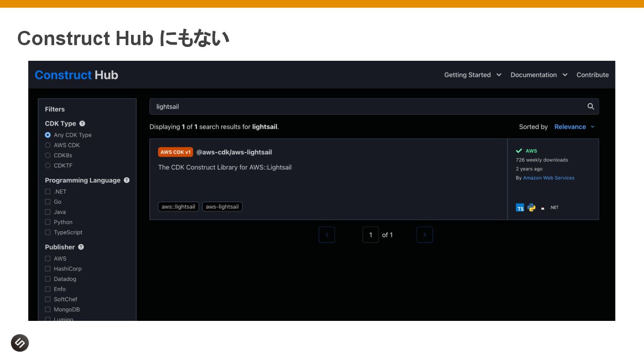Expand the Documentation menu
The width and height of the screenshot is (644, 362).
pyautogui.click(x=539, y=75)
